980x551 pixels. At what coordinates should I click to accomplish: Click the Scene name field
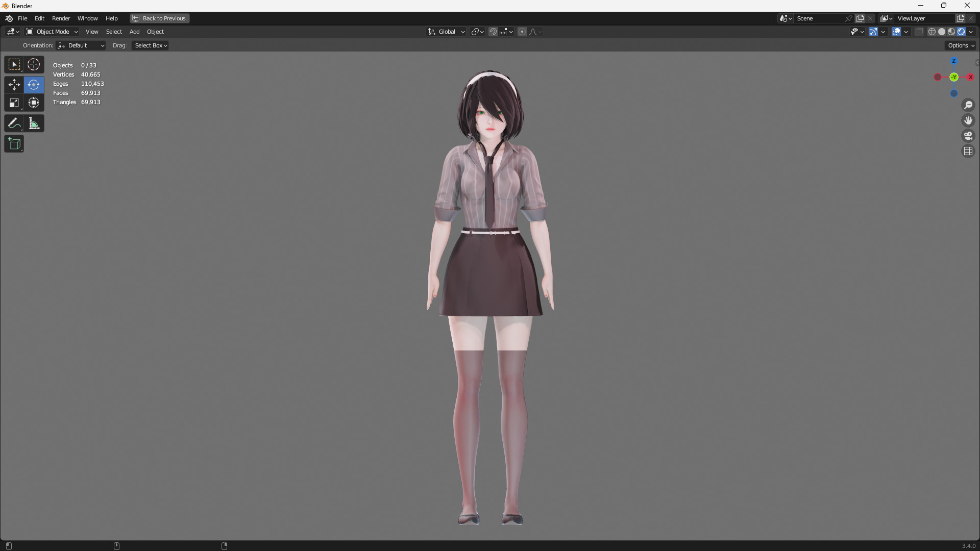(x=819, y=18)
